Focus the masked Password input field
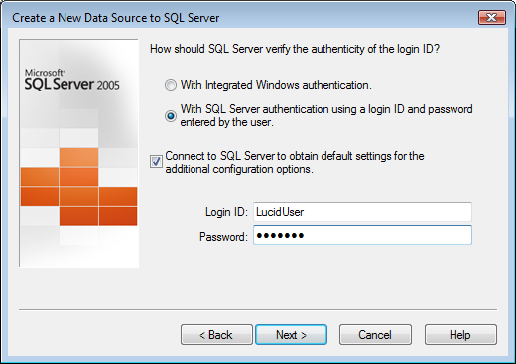Screen dimensions: 516x364 362,235
